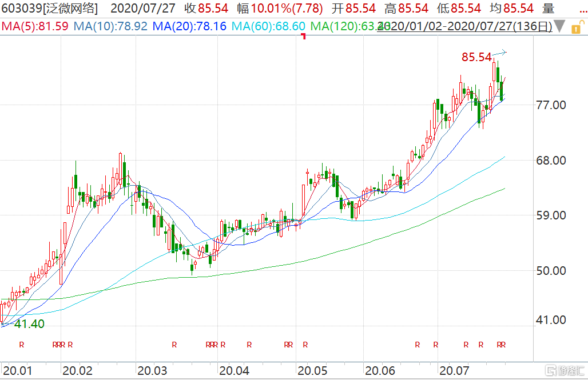Click the blue arrow beside the 85.54 high label
Viewport: 588px width, 380px height.
point(499,53)
